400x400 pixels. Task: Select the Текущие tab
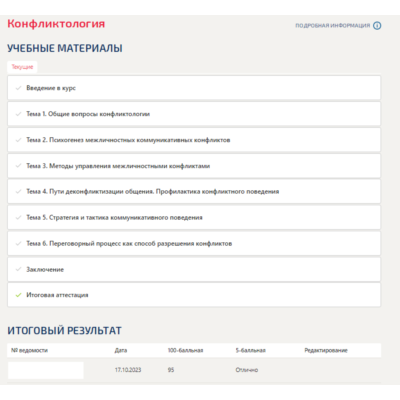pos(22,67)
